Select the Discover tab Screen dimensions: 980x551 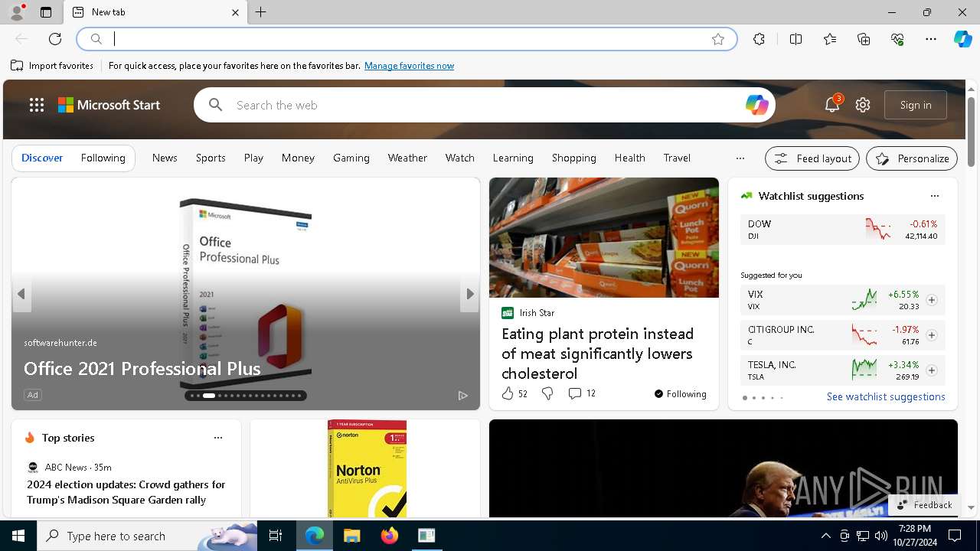(42, 158)
